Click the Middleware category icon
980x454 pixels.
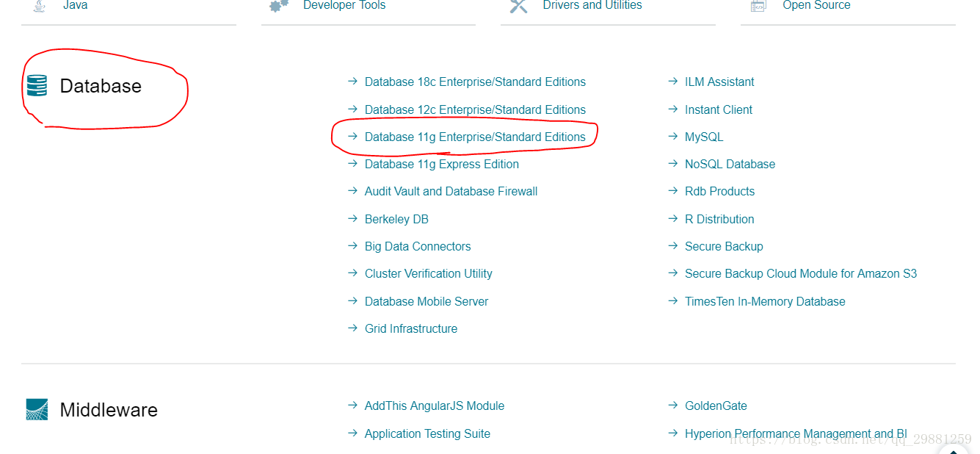[x=37, y=410]
